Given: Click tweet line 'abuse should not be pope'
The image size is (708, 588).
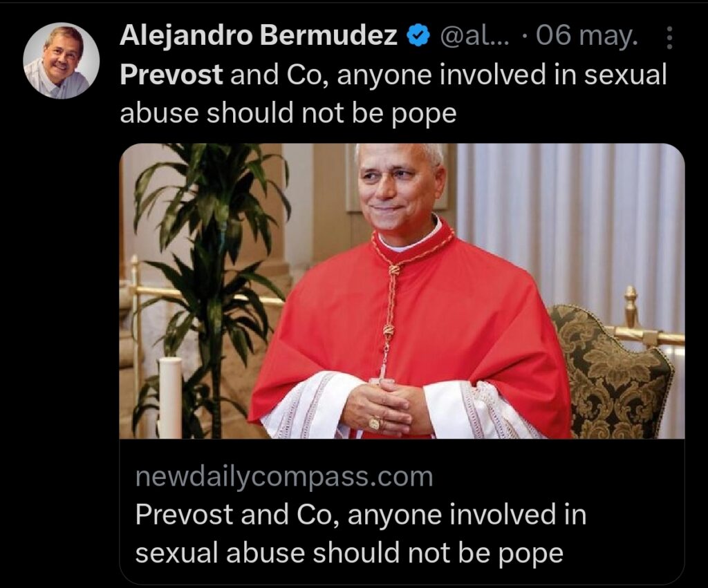Looking at the screenshot, I should (288, 113).
